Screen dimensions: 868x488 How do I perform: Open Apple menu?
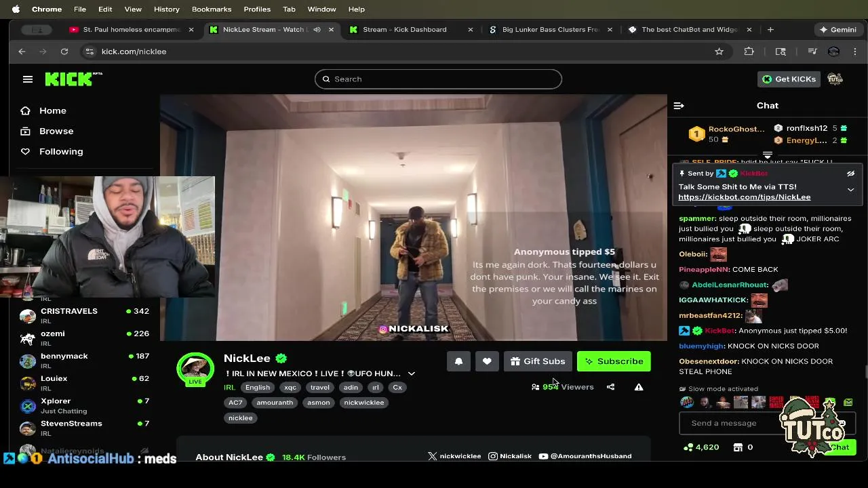click(16, 9)
